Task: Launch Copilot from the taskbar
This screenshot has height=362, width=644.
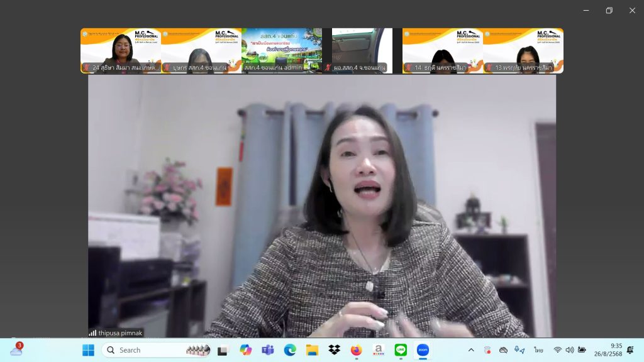Action: (245, 350)
